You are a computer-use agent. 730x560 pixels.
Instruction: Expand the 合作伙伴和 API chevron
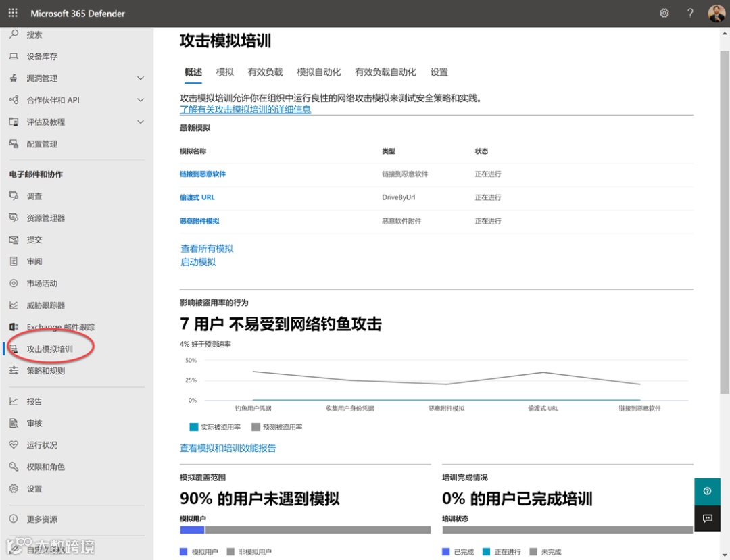pyautogui.click(x=141, y=100)
